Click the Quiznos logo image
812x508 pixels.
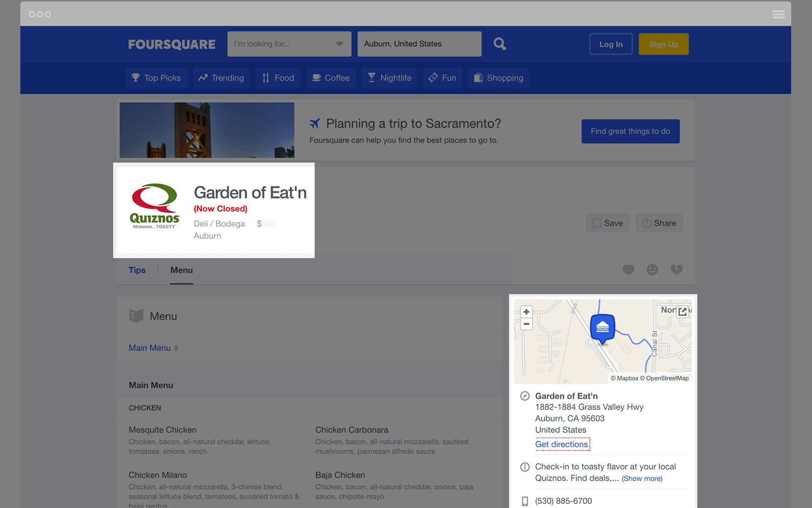tap(155, 206)
